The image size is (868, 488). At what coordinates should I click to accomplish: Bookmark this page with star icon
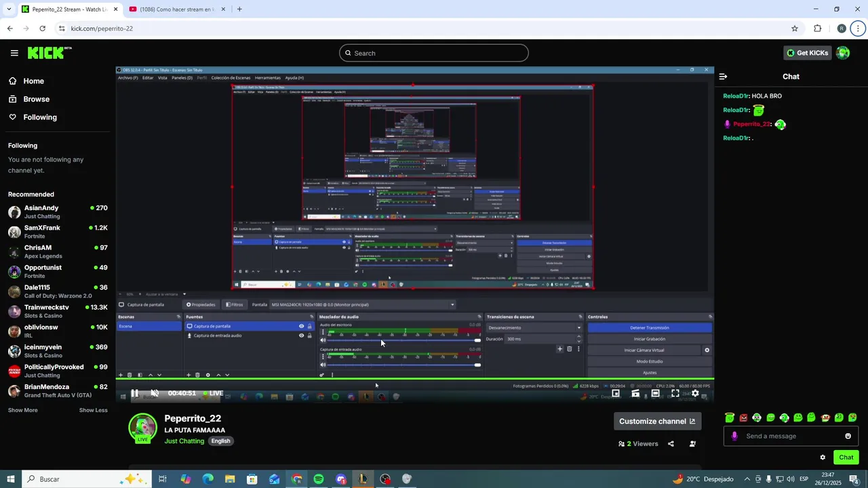click(x=795, y=28)
